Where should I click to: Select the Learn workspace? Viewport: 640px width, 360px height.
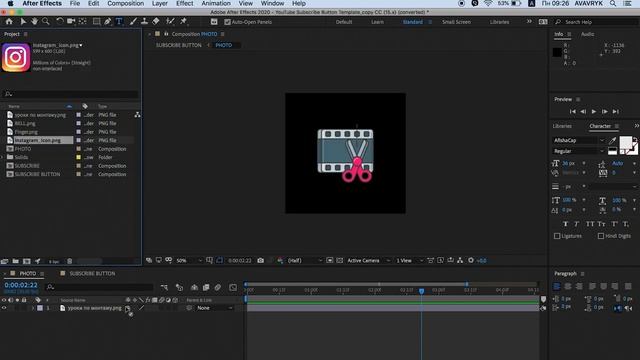[377, 22]
